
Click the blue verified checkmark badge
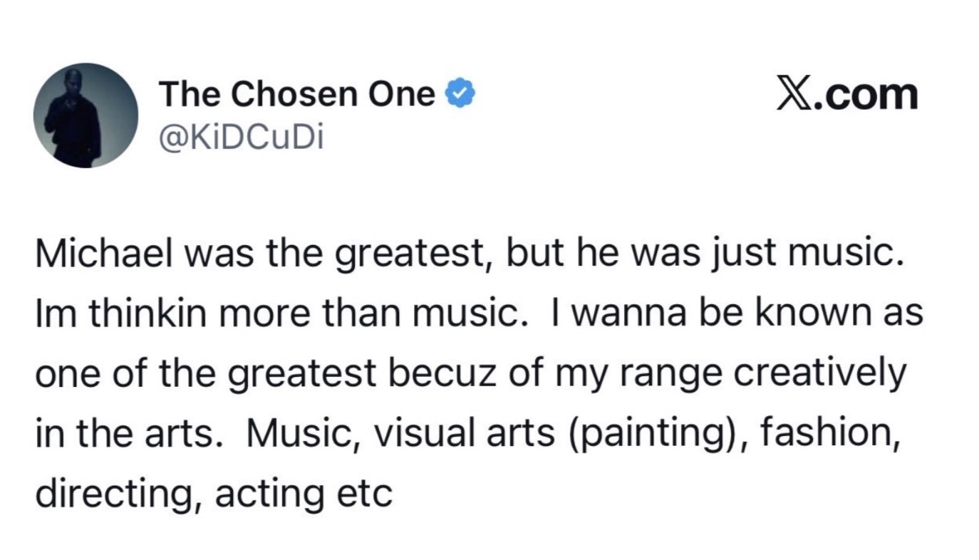pyautogui.click(x=460, y=95)
